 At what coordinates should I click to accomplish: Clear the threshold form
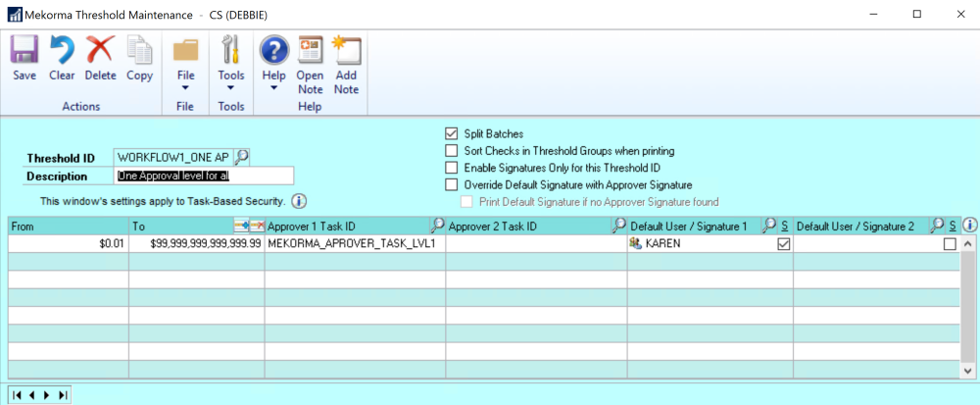click(62, 58)
